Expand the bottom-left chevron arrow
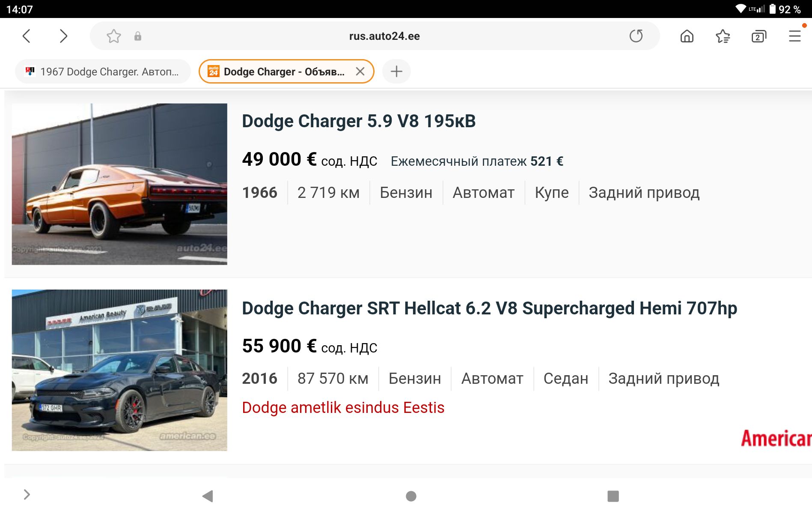 coord(27,495)
